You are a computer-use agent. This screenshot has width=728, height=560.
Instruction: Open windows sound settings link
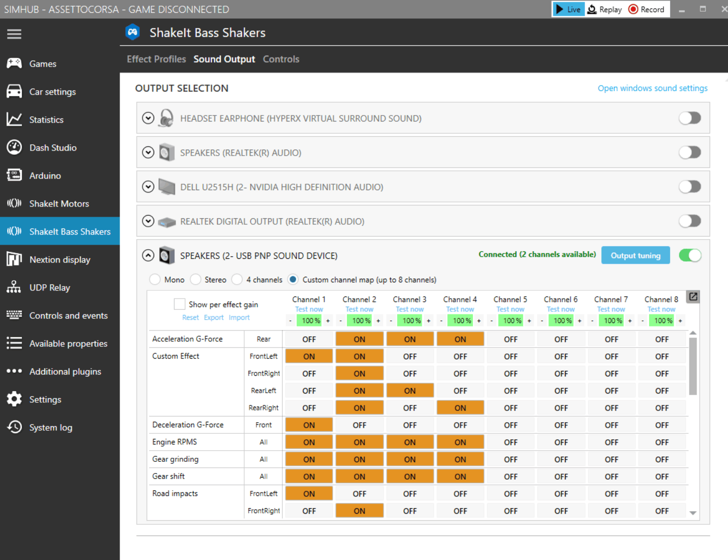click(652, 88)
